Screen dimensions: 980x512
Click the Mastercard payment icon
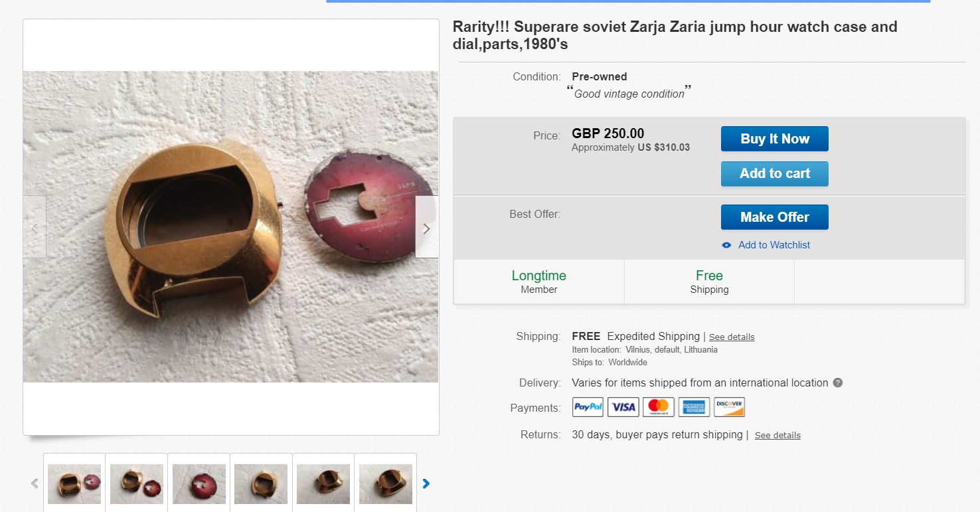point(658,407)
